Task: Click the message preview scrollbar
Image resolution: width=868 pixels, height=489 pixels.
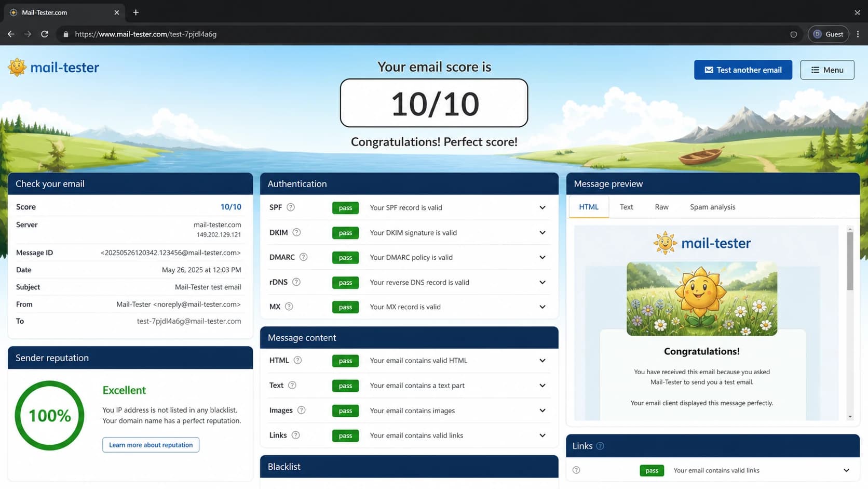Action: 850,261
